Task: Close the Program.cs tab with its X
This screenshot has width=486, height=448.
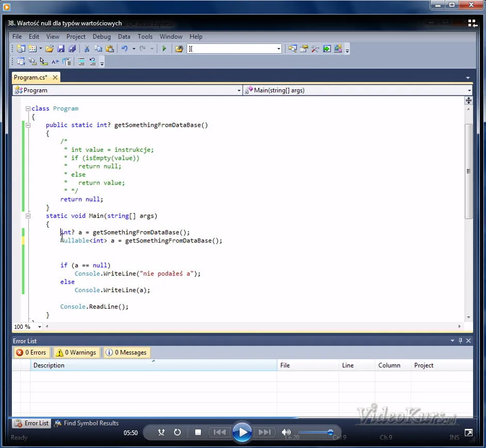Action: (x=55, y=78)
